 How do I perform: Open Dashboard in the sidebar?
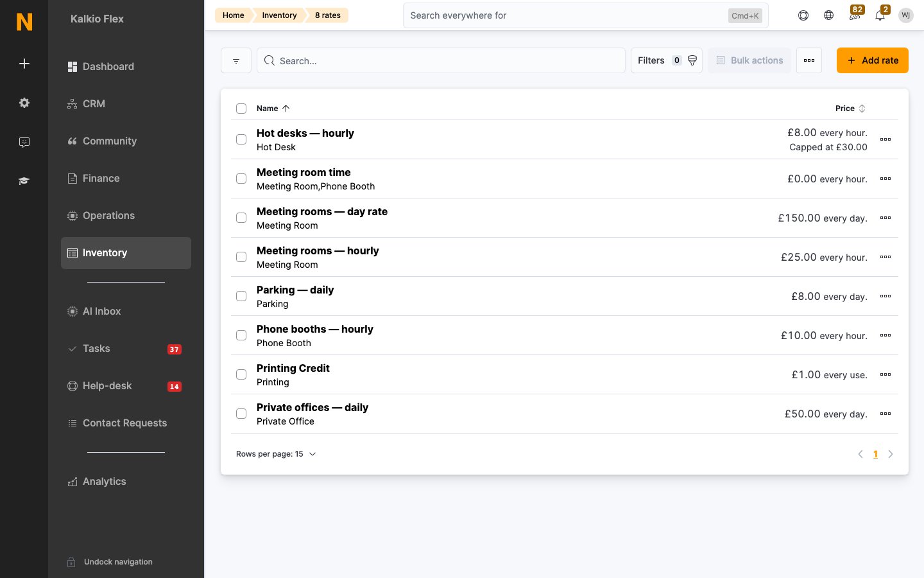126,67
